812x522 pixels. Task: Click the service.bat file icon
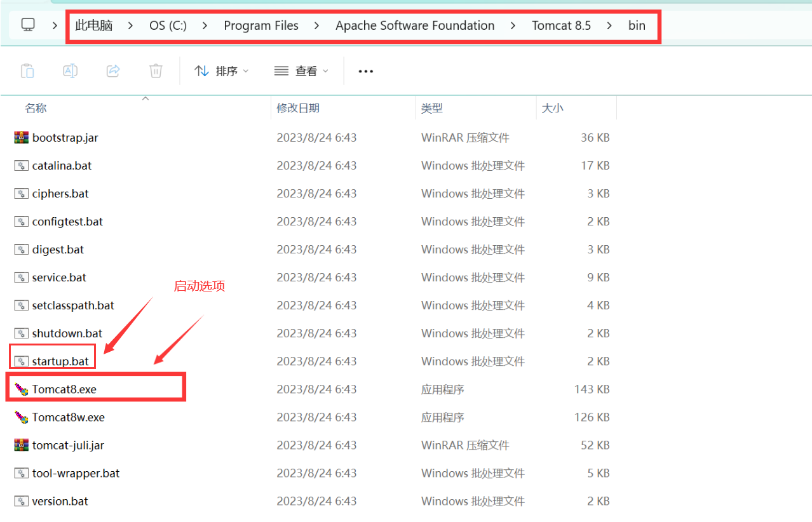(22, 277)
